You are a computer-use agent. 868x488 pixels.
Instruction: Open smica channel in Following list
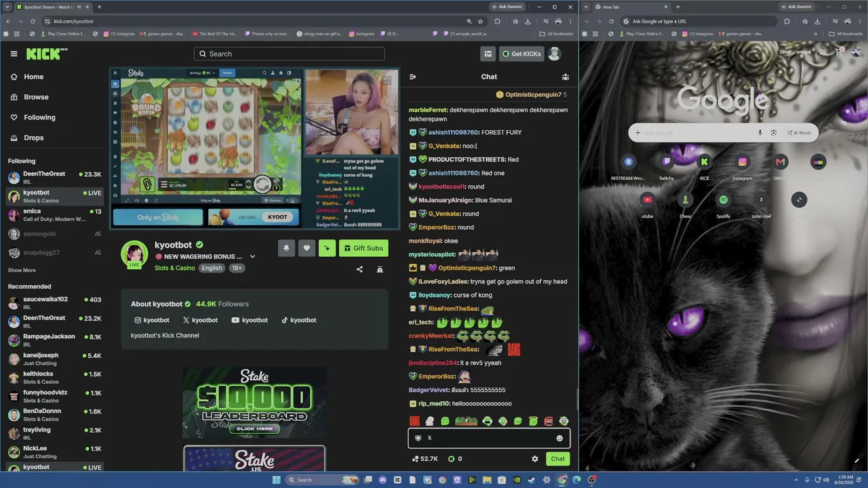click(x=54, y=215)
